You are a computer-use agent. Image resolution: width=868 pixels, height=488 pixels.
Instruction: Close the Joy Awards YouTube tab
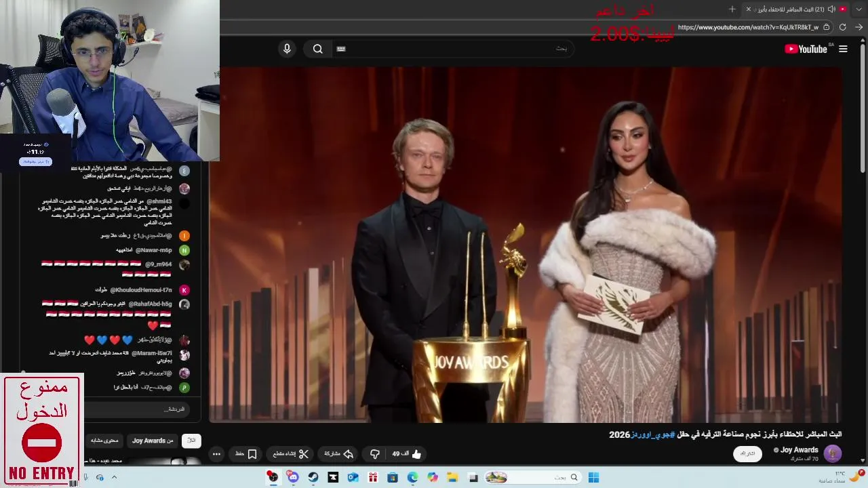point(749,9)
